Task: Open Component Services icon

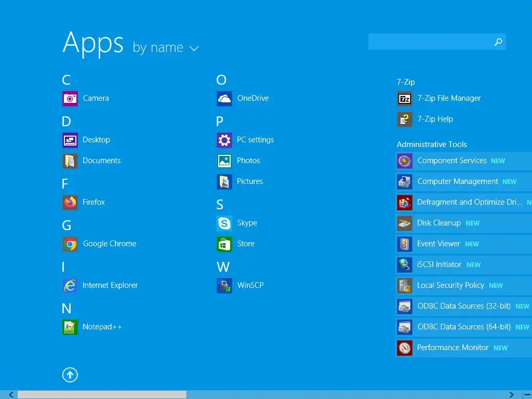Action: [x=405, y=161]
